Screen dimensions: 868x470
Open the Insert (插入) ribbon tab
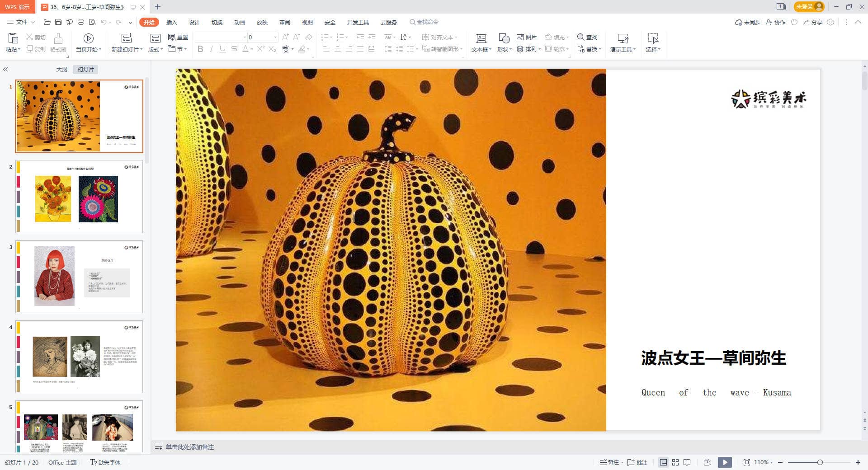pos(172,22)
